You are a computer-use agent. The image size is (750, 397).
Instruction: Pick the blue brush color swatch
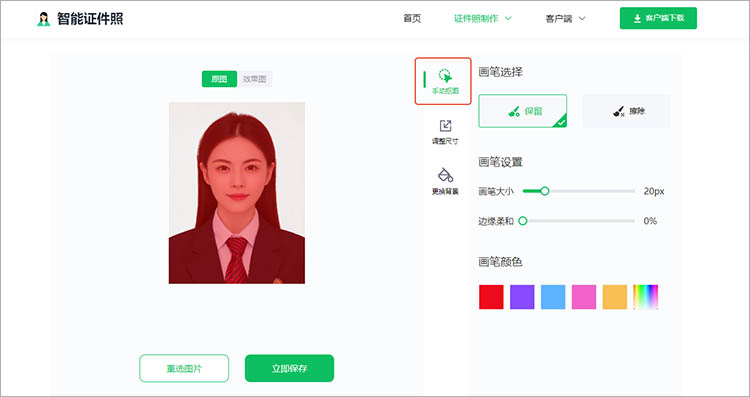point(553,297)
